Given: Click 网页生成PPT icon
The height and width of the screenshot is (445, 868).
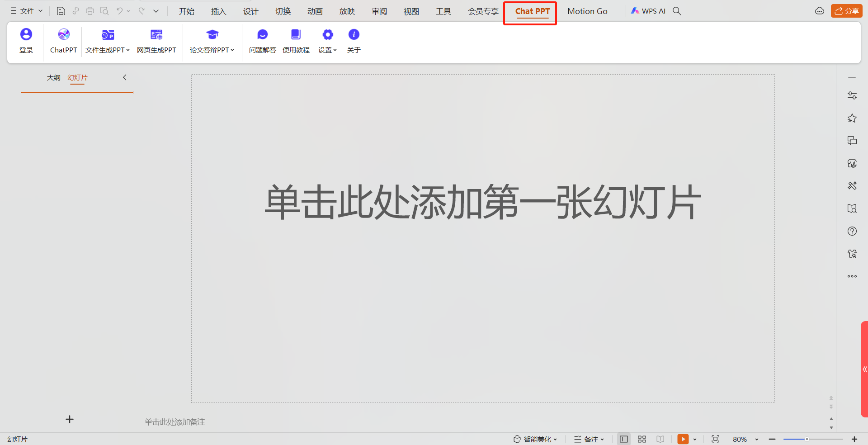Looking at the screenshot, I should tap(156, 34).
